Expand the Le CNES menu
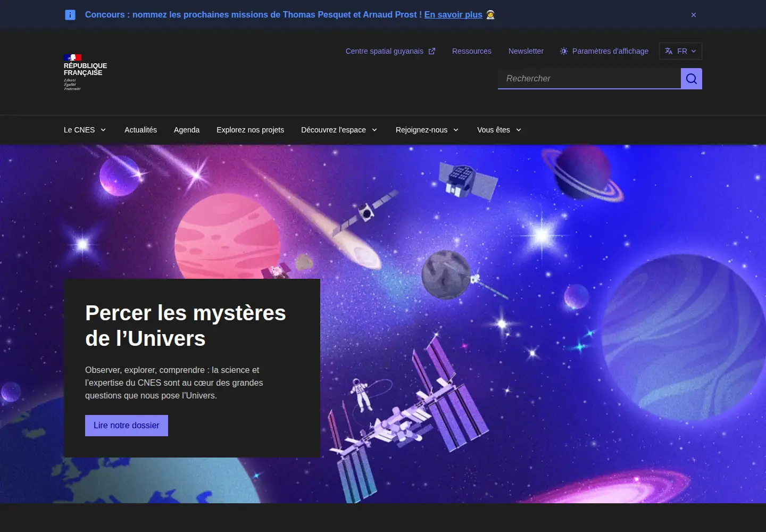766x532 pixels. (x=85, y=130)
